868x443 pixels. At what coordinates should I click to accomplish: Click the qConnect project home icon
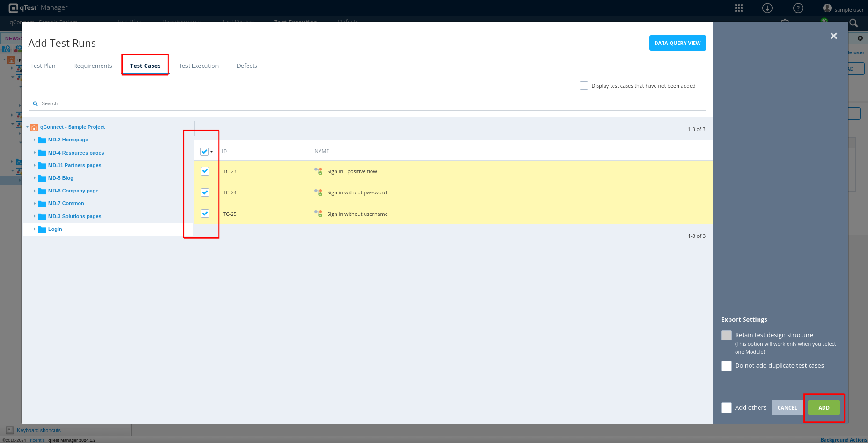34,127
